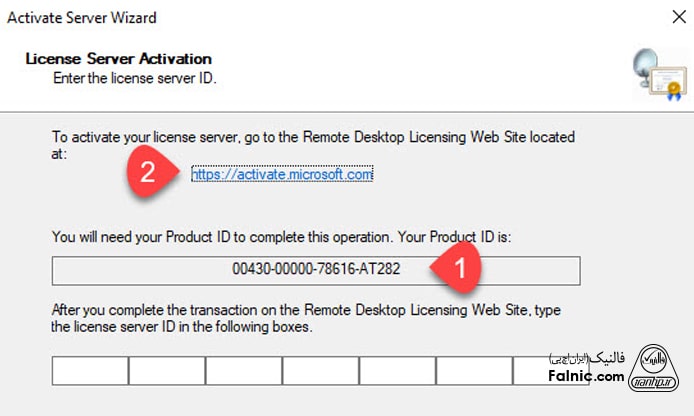Screen dimensions: 694x416
Task: Select the third license server ID box
Action: point(244,372)
